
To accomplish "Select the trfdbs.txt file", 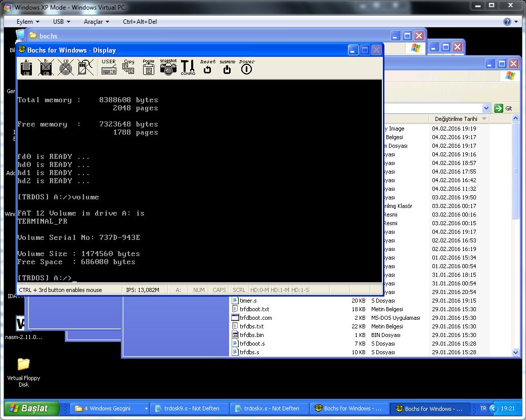I will click(x=251, y=326).
